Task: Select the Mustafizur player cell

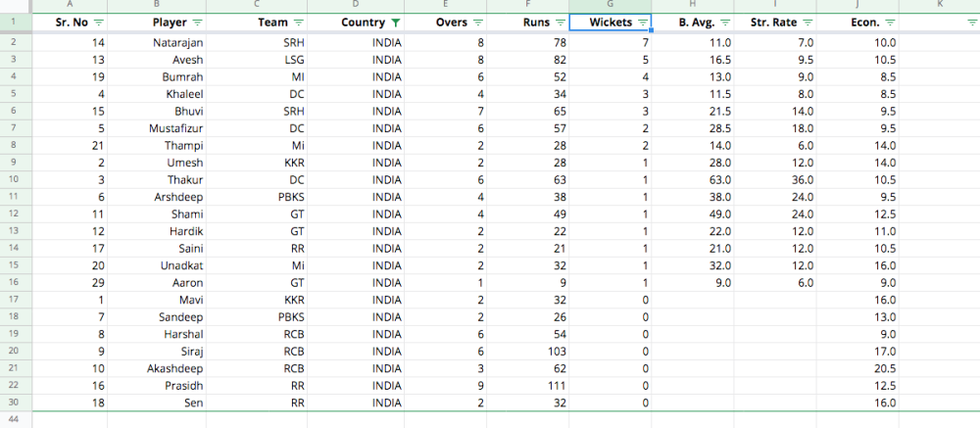Action: point(156,128)
